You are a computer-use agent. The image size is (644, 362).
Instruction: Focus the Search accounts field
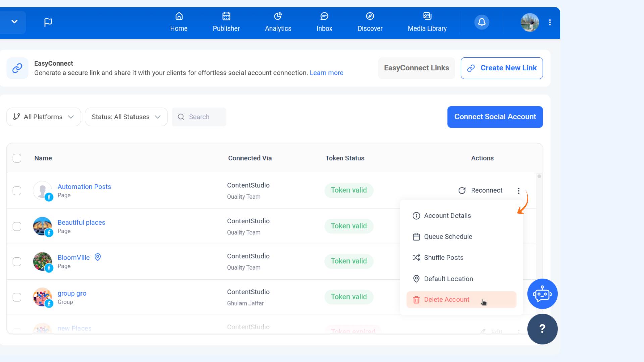199,117
